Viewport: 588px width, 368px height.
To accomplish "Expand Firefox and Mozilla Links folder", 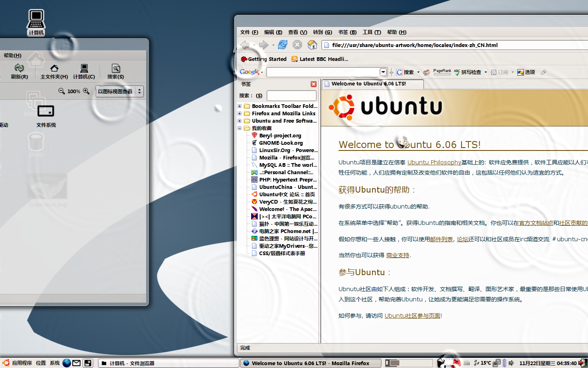I will point(240,114).
